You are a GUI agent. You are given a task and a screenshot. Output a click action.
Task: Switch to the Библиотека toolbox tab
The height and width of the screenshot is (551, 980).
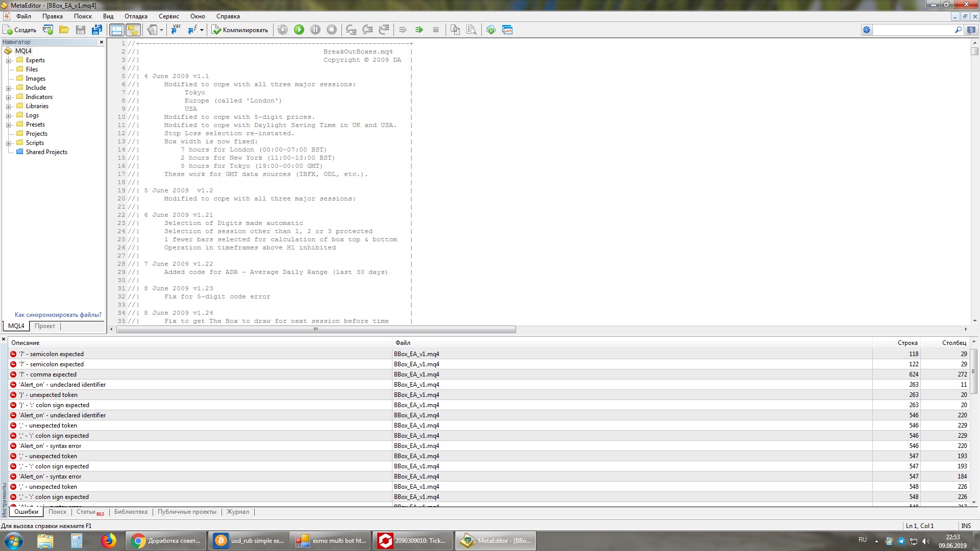(x=131, y=512)
